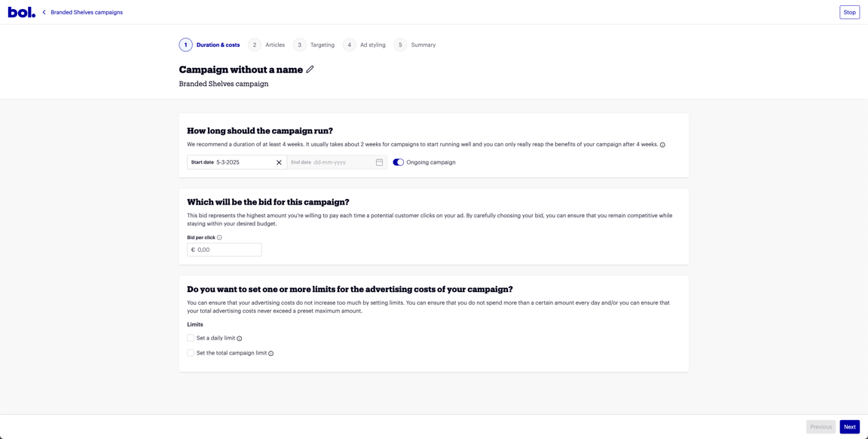Show Bid per click info icon
Screen dimensions: 868x439
click(x=219, y=238)
